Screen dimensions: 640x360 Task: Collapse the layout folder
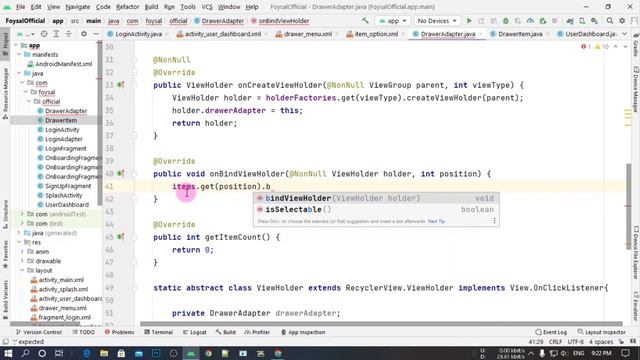click(22, 270)
